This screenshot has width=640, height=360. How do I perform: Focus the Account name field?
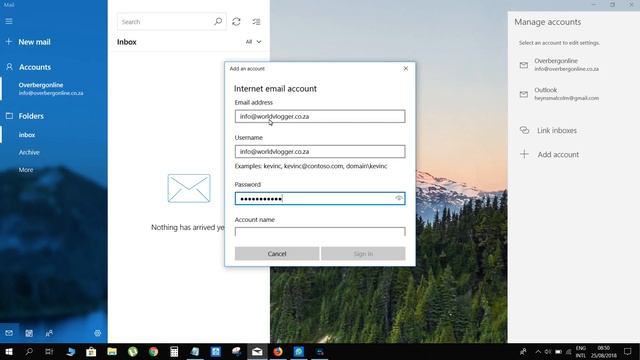pos(320,232)
